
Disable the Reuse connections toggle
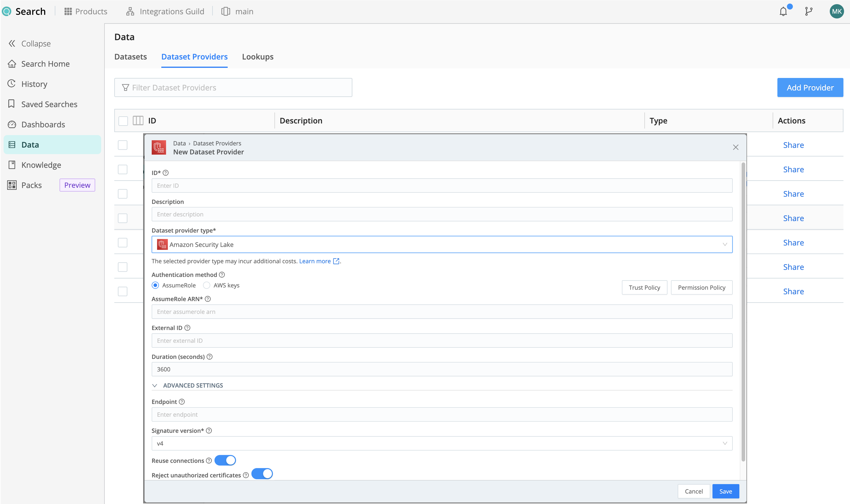(225, 460)
